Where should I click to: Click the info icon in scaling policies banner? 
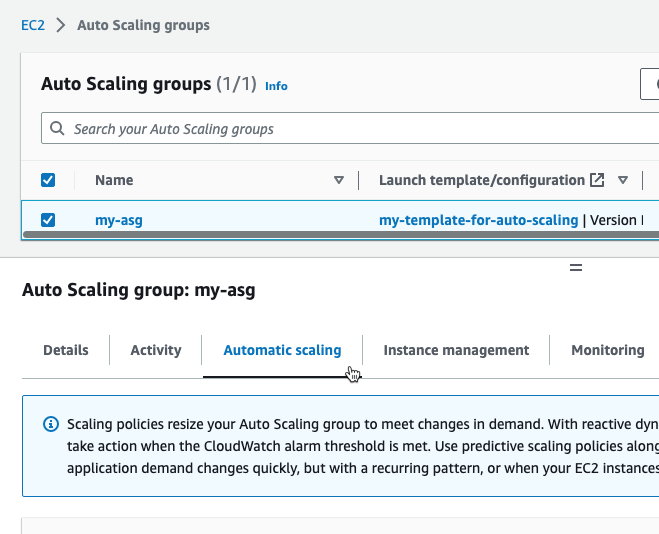[x=51, y=424]
